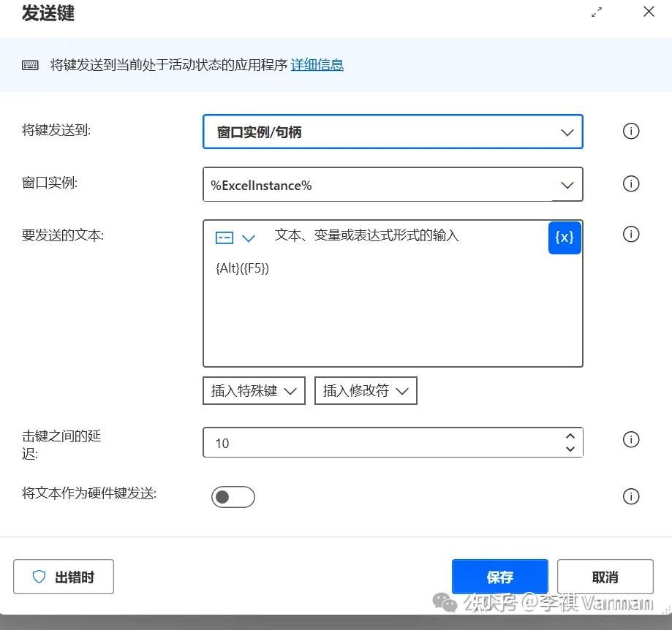Click the info icon next to 将键发送到
This screenshot has width=672, height=630.
click(x=630, y=131)
